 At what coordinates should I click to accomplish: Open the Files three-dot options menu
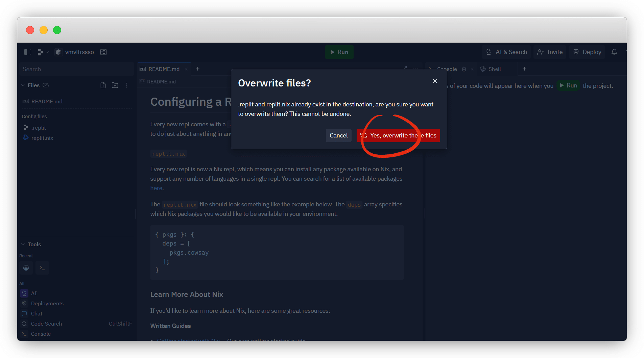tap(127, 85)
